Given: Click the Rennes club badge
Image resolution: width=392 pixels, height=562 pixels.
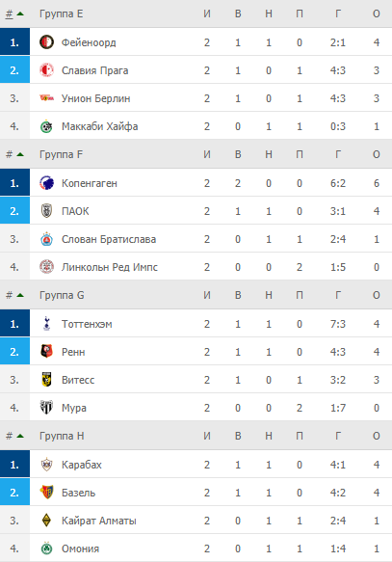Looking at the screenshot, I should pyautogui.click(x=46, y=352).
